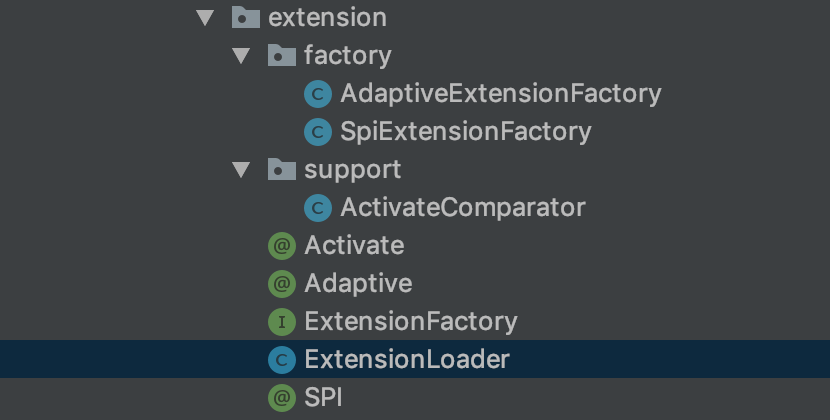
Task: Select the AdaptiveExtensionFactory file
Action: (x=500, y=94)
